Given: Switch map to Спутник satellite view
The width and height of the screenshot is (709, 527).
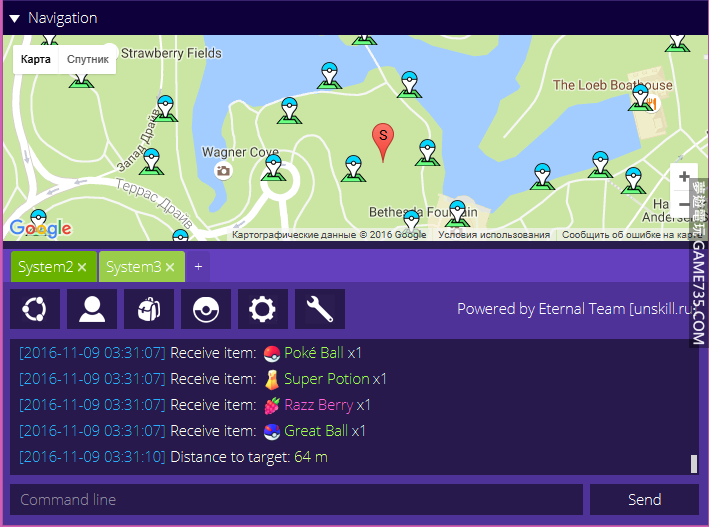Looking at the screenshot, I should pyautogui.click(x=88, y=60).
